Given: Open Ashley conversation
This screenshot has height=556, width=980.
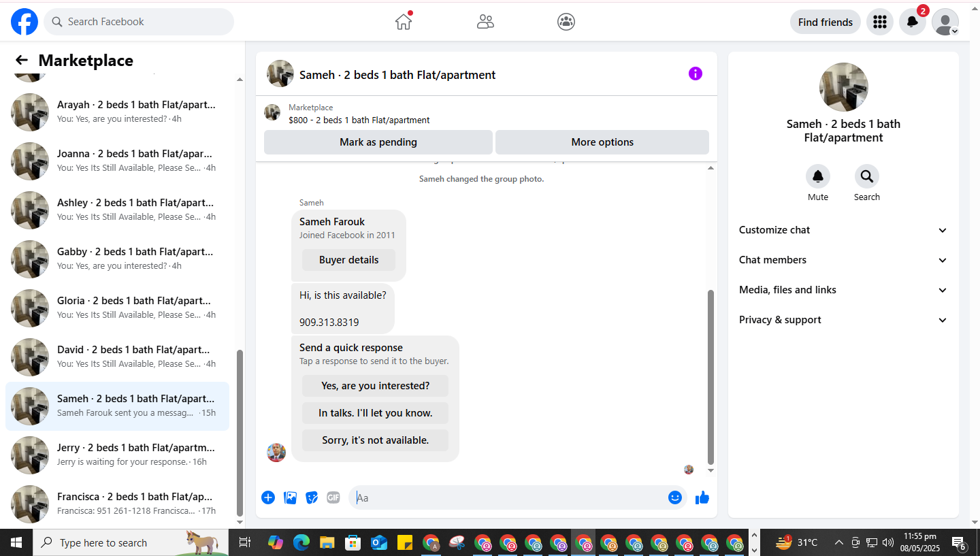Looking at the screenshot, I should [x=117, y=210].
